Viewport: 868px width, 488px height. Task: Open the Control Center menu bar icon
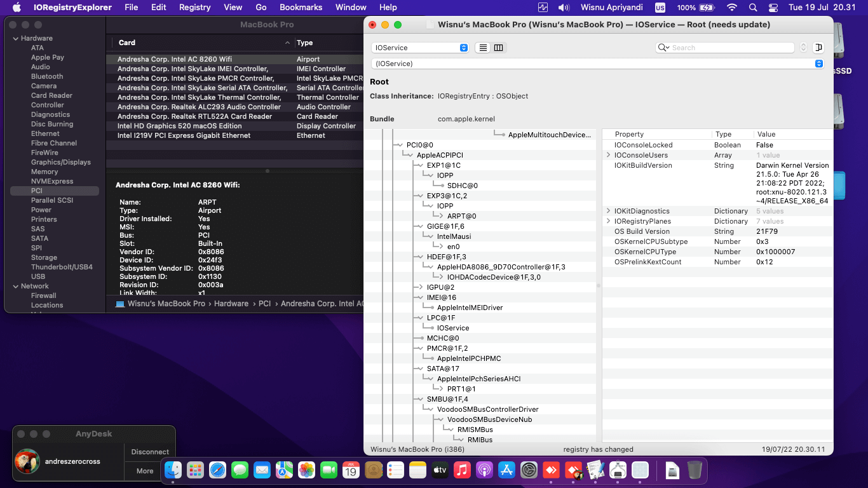773,8
